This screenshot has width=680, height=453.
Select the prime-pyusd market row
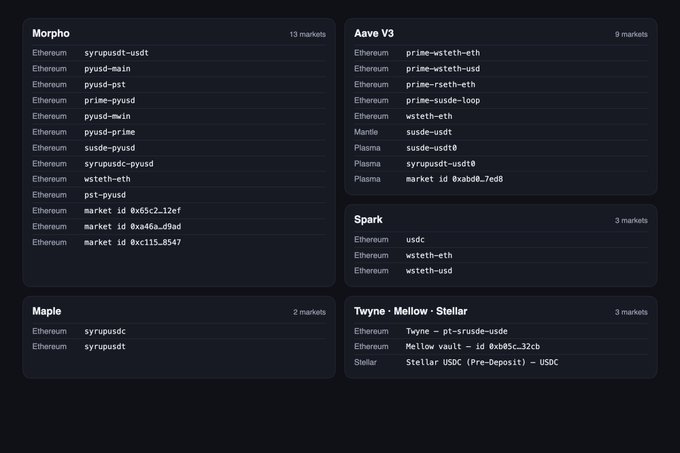coord(179,100)
